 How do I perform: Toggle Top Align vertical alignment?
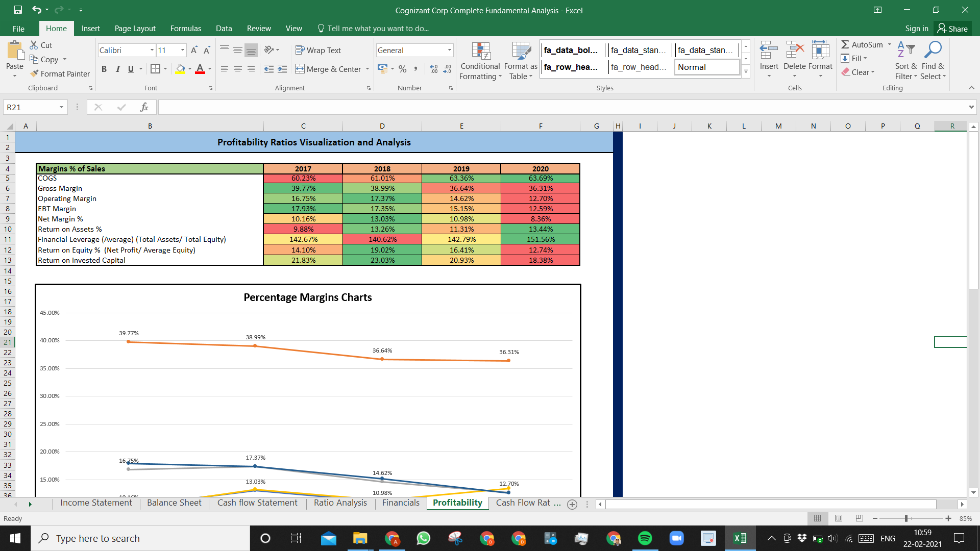[x=225, y=50]
